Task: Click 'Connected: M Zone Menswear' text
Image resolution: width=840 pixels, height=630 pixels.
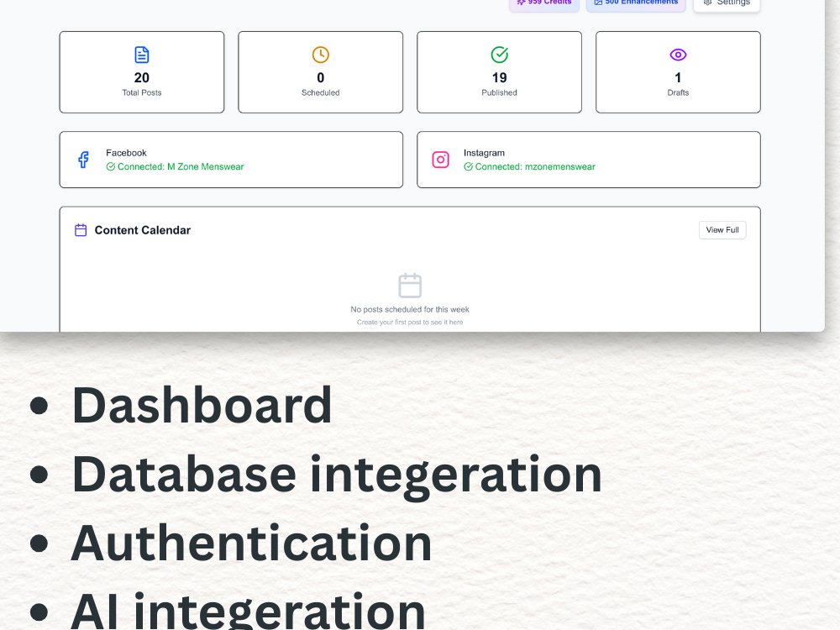Action: tap(181, 166)
